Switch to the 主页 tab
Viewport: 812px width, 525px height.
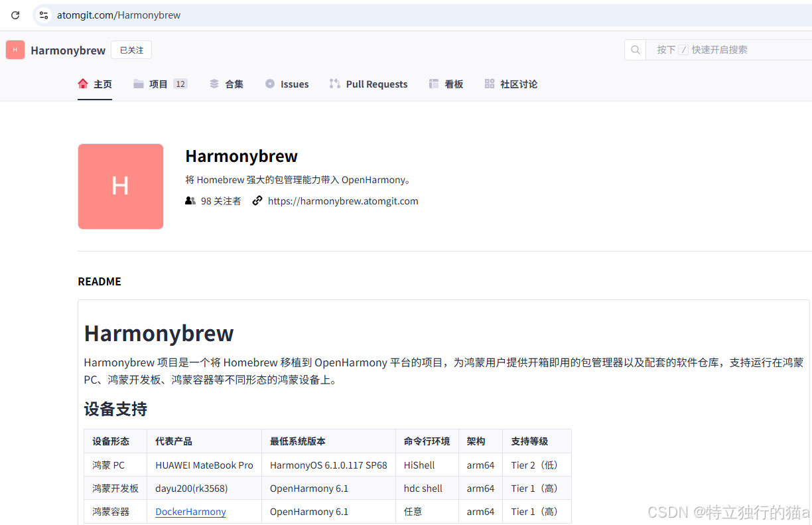[x=95, y=84]
